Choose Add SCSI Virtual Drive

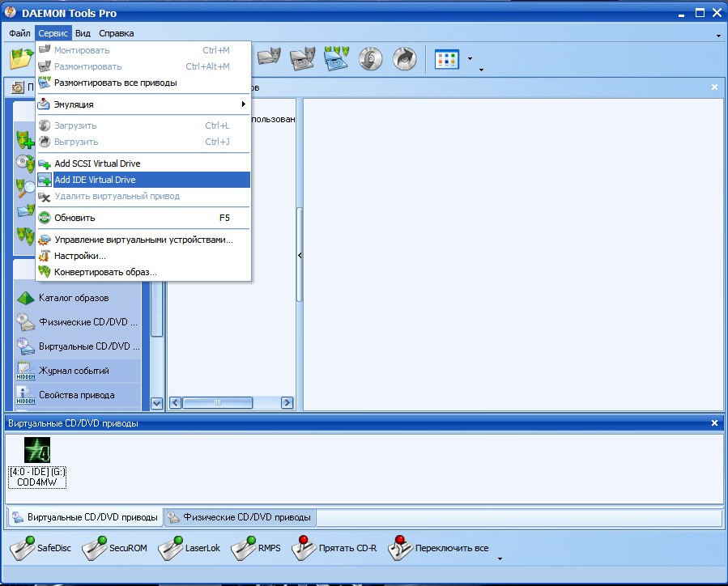[x=143, y=163]
